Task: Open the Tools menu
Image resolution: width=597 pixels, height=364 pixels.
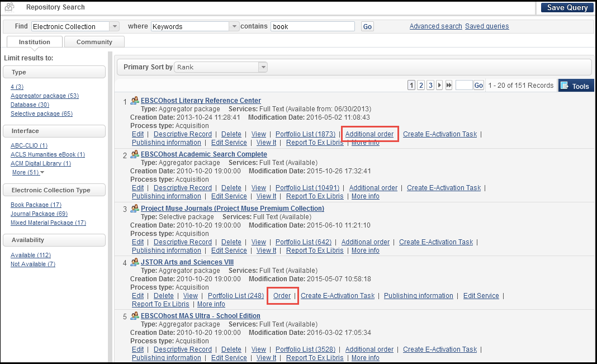Action: coord(576,86)
